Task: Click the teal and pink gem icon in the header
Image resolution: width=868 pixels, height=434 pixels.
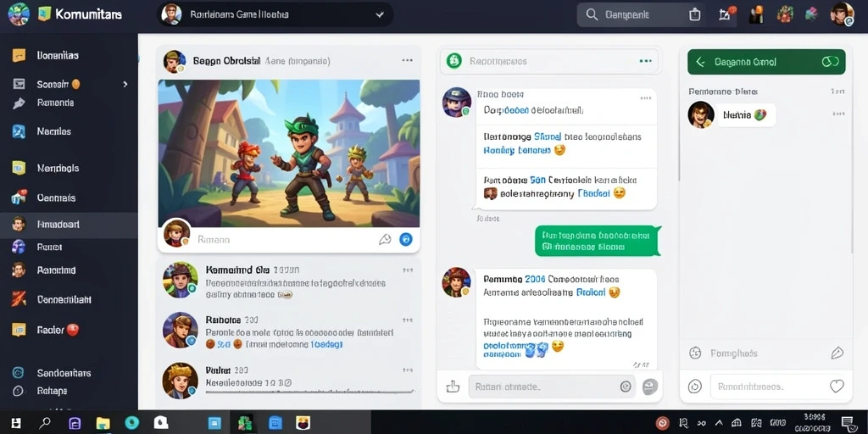Action: coord(811,14)
